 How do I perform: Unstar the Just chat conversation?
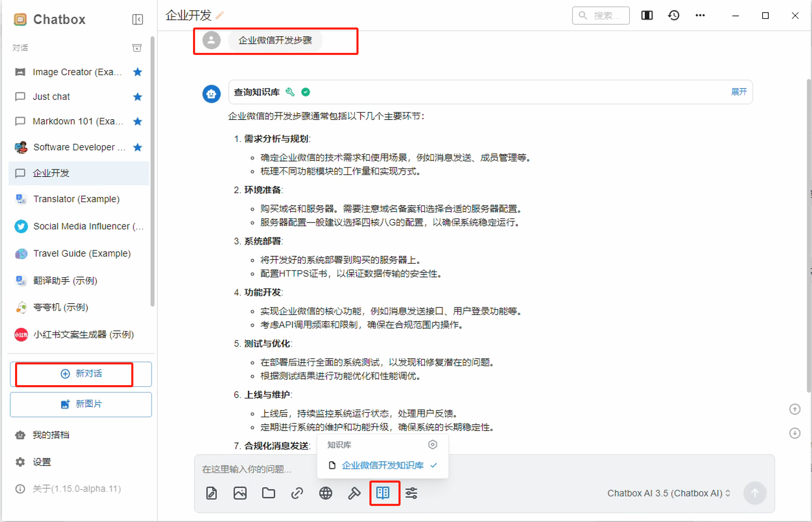pyautogui.click(x=137, y=97)
